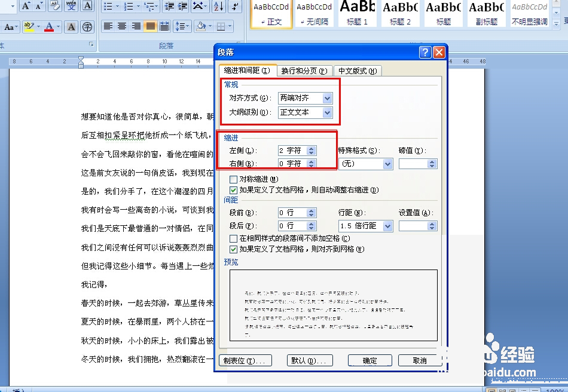Open the 特殊格式 dropdown

[387, 164]
